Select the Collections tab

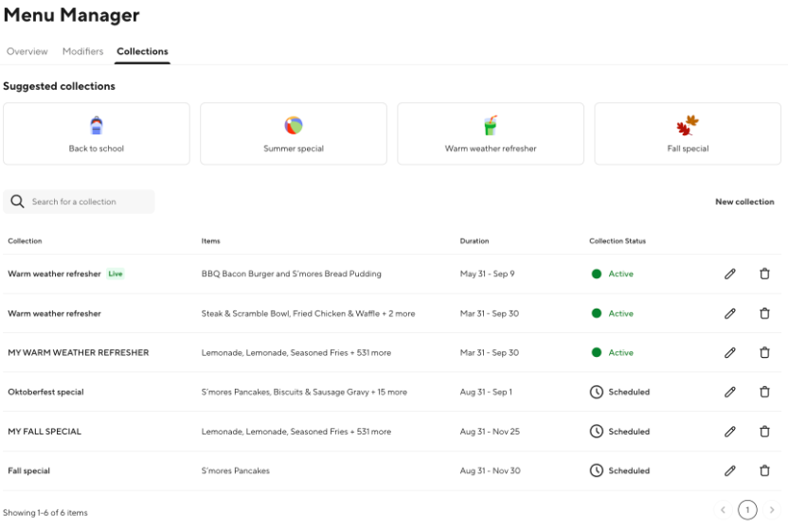pyautogui.click(x=142, y=51)
